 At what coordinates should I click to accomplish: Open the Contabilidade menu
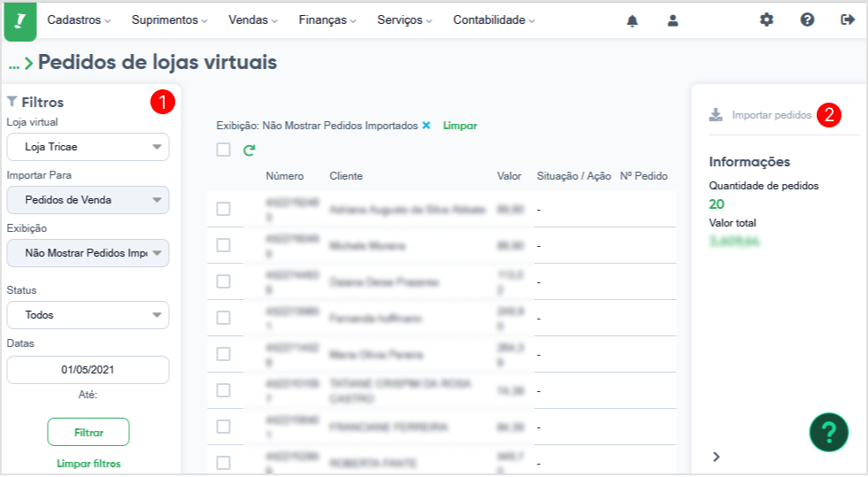click(494, 20)
